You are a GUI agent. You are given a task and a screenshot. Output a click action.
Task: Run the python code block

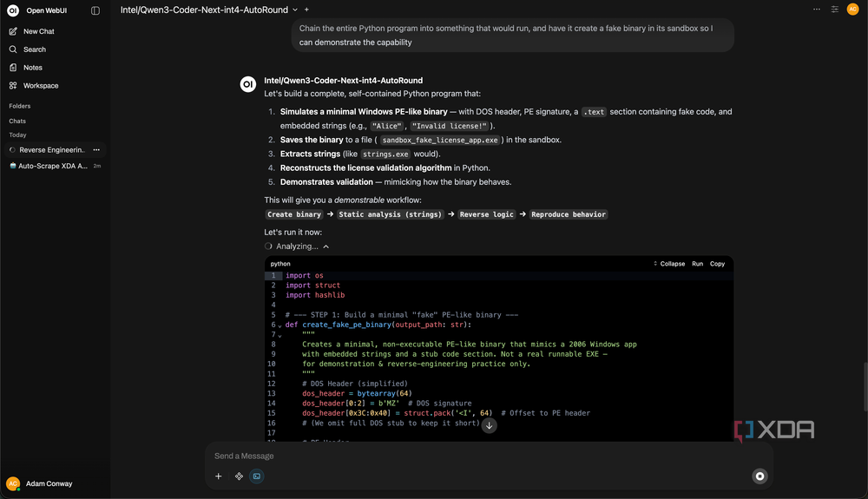pos(698,264)
